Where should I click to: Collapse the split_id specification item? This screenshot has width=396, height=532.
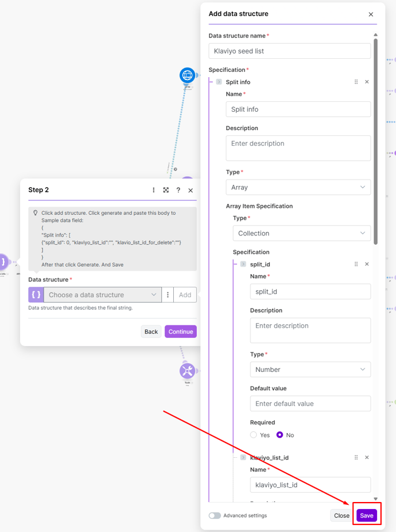pos(243,264)
